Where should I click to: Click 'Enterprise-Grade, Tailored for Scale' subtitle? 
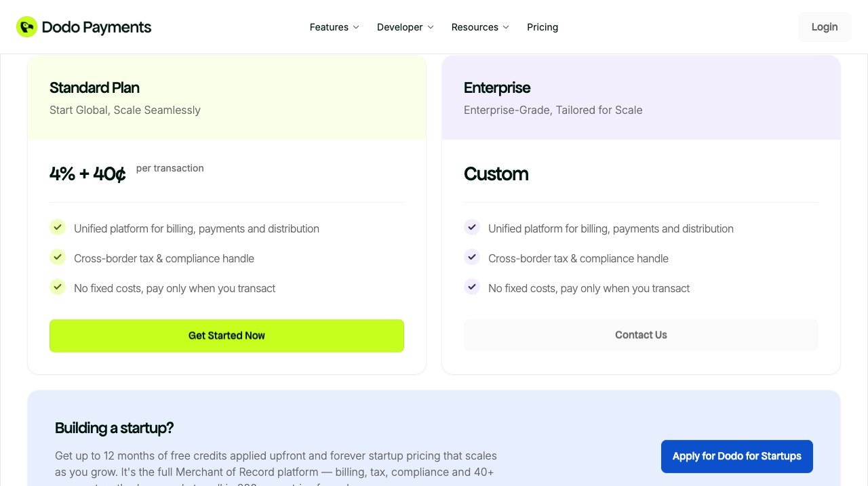pos(553,110)
